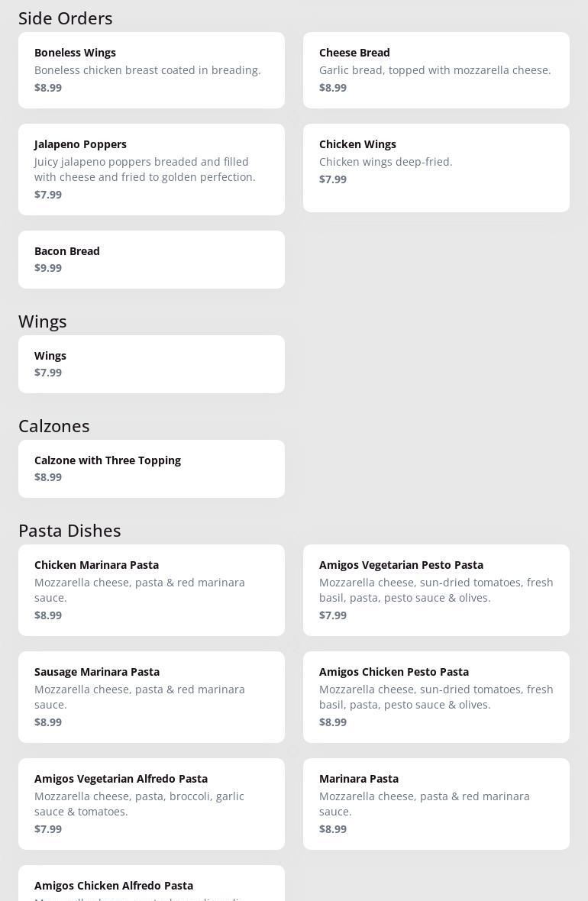Select Wings for $7.99
Image resolution: width=588 pixels, height=901 pixels.
(x=151, y=363)
